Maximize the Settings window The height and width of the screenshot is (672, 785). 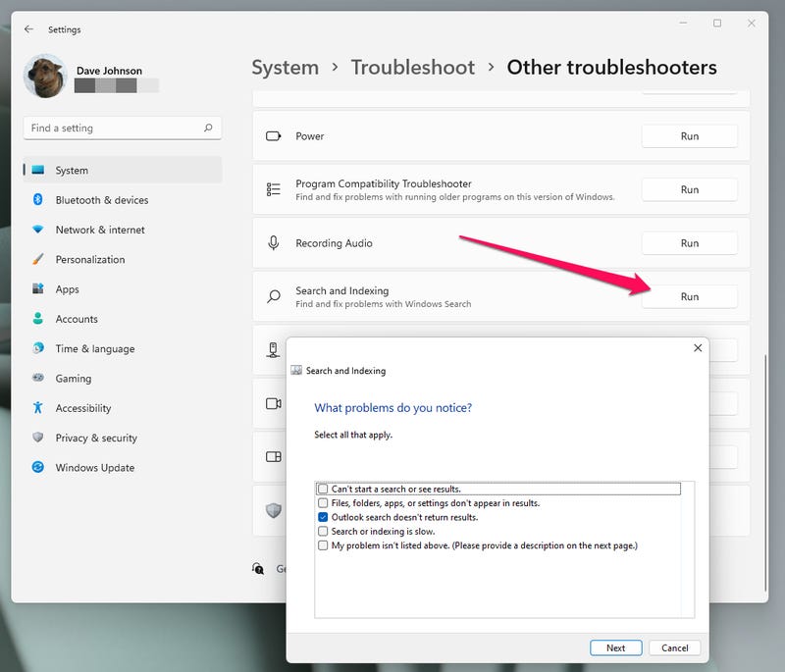[717, 23]
